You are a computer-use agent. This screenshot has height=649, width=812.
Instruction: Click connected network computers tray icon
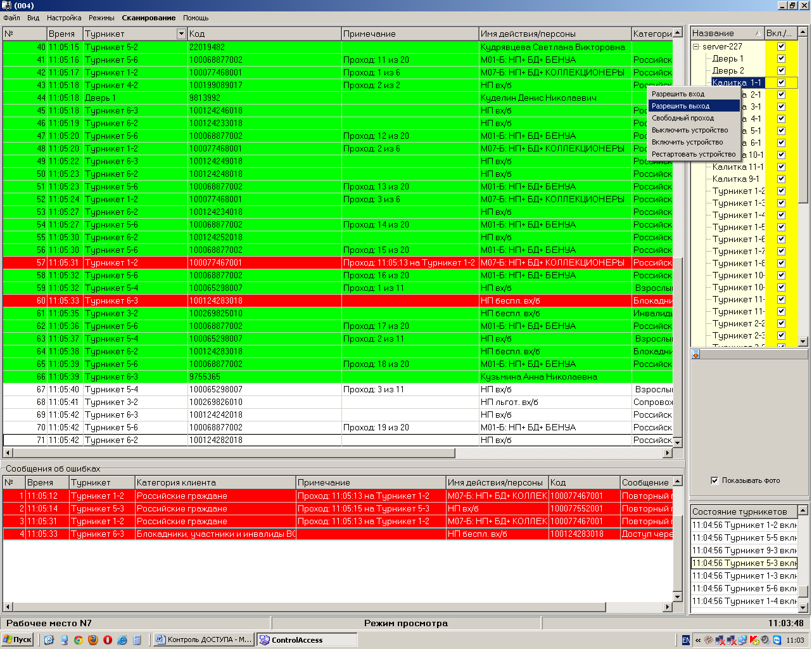click(x=742, y=640)
